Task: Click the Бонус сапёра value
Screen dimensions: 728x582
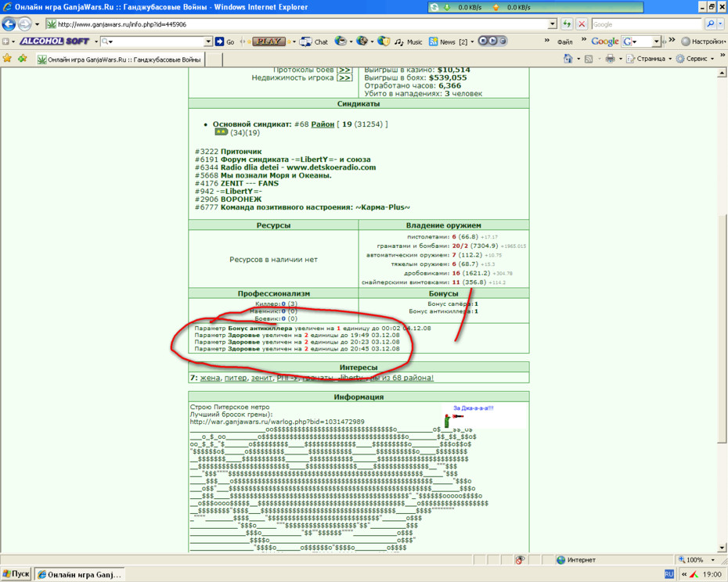Action: coord(477,304)
